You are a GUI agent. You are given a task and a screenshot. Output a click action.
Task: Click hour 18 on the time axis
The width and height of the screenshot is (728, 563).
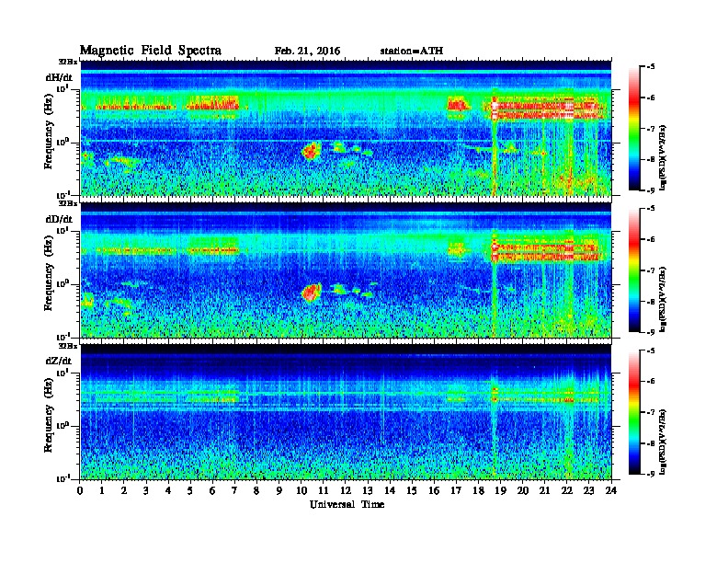(479, 491)
